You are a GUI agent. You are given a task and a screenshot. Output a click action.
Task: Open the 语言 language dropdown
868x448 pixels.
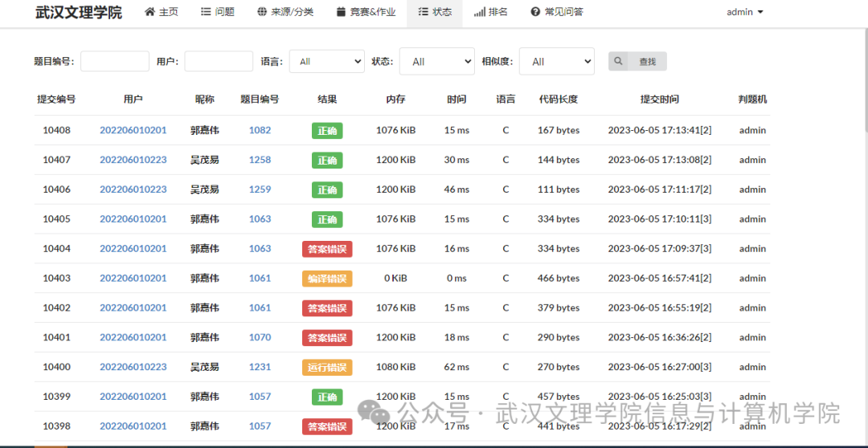pyautogui.click(x=326, y=62)
